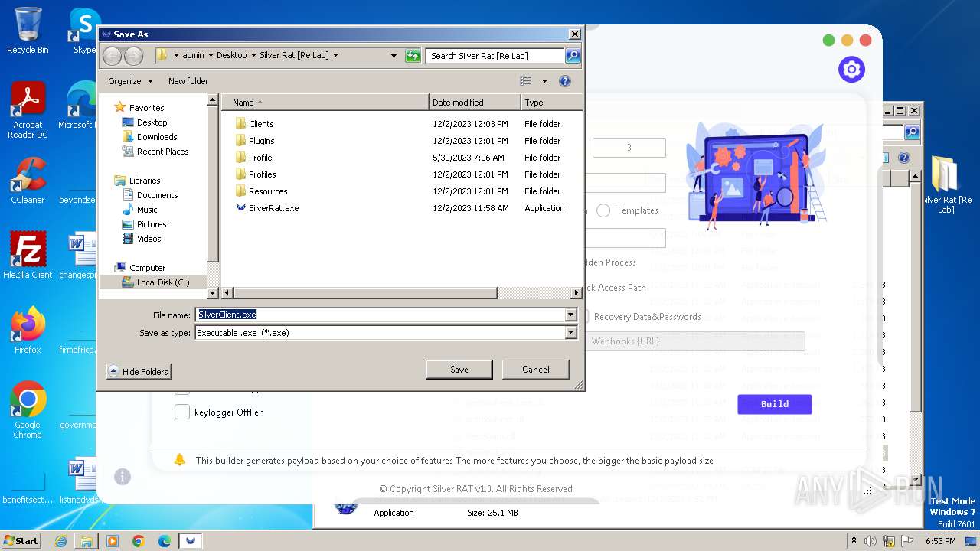Click the green refresh icon beside address bar

pos(413,55)
